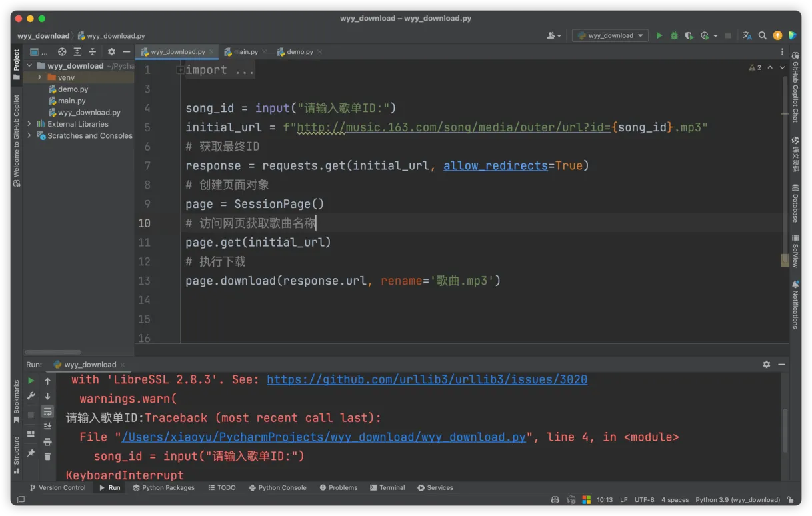This screenshot has height=516, width=812.
Task: Collapse all items in Project panel
Action: [92, 52]
